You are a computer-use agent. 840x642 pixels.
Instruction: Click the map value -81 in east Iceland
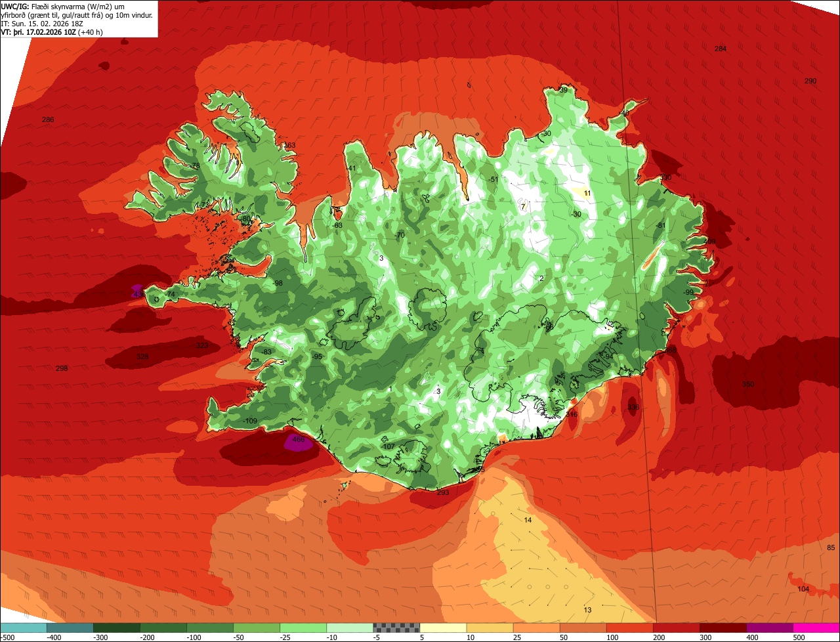pos(661,225)
